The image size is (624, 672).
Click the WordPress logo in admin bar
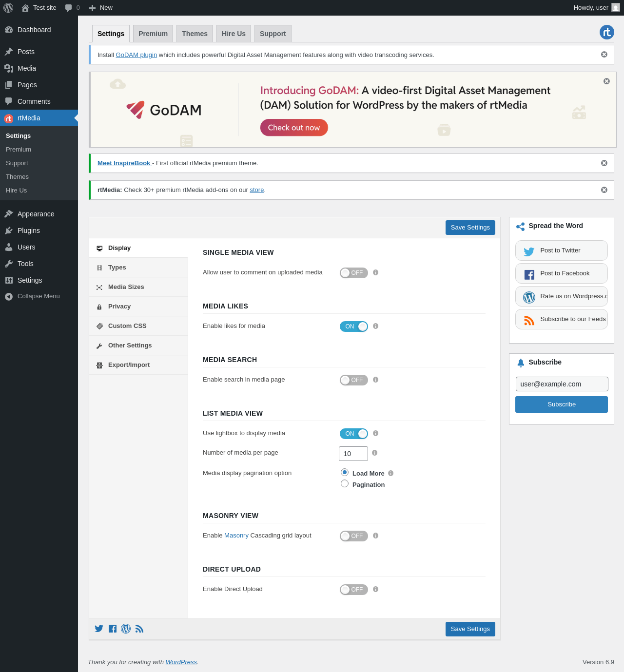click(x=8, y=8)
